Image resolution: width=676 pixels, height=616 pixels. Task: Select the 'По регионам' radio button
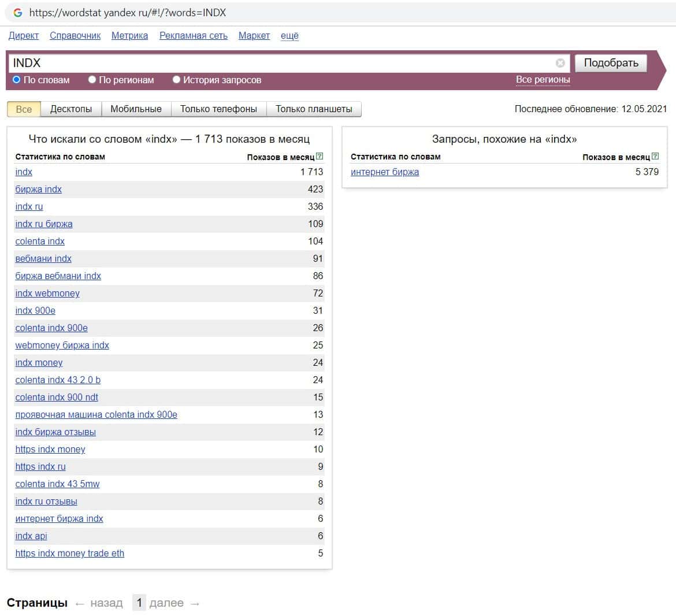pos(92,80)
